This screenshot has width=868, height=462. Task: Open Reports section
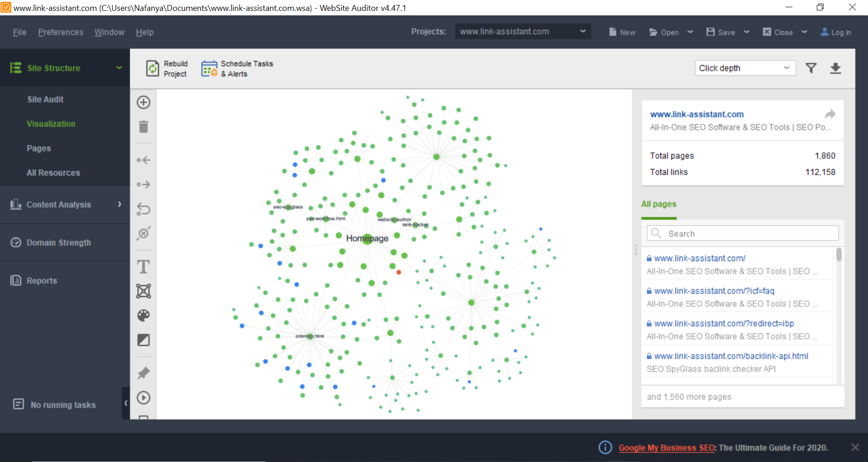point(42,281)
